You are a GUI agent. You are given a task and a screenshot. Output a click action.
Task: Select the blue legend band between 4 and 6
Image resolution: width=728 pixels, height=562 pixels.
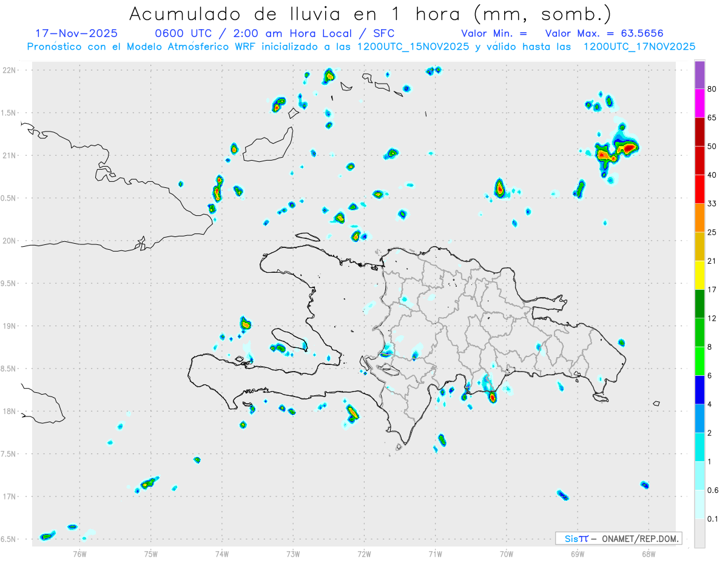point(699,390)
